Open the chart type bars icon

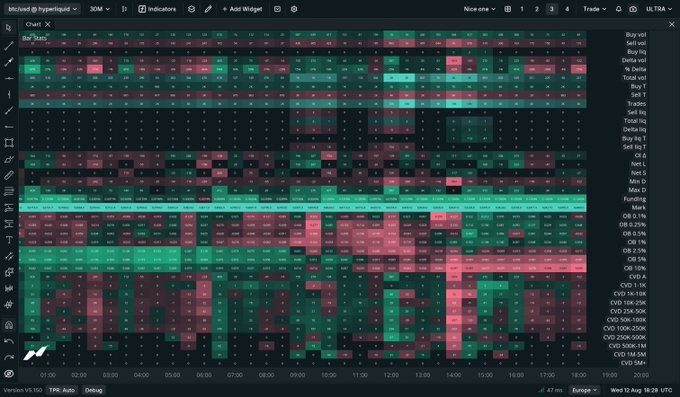click(x=124, y=9)
